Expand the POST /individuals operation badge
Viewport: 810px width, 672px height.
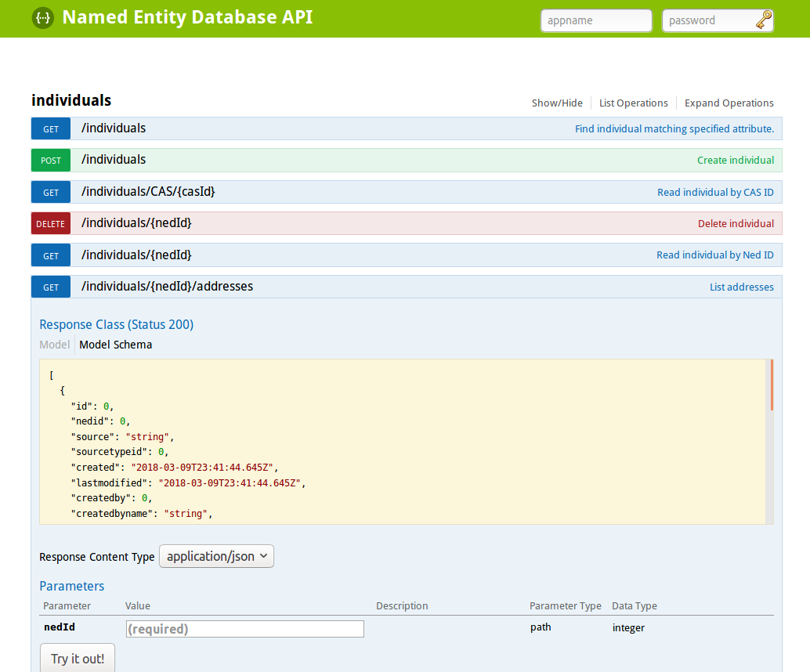pyautogui.click(x=51, y=160)
